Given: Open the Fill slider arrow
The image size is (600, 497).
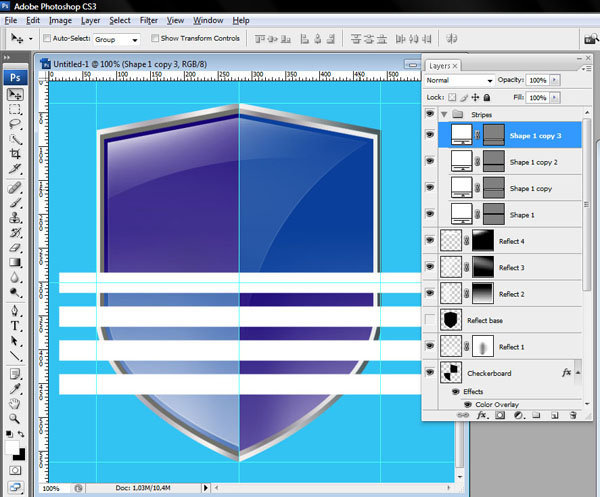Looking at the screenshot, I should point(554,98).
